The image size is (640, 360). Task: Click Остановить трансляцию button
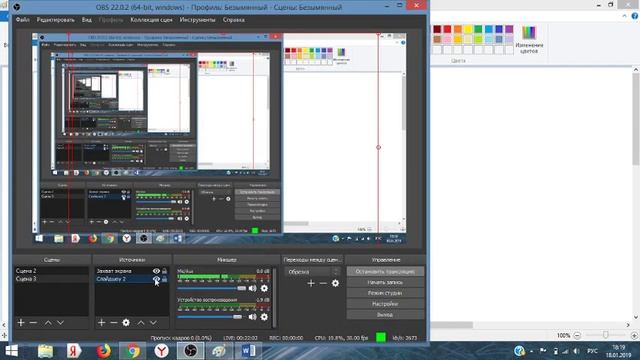385,271
